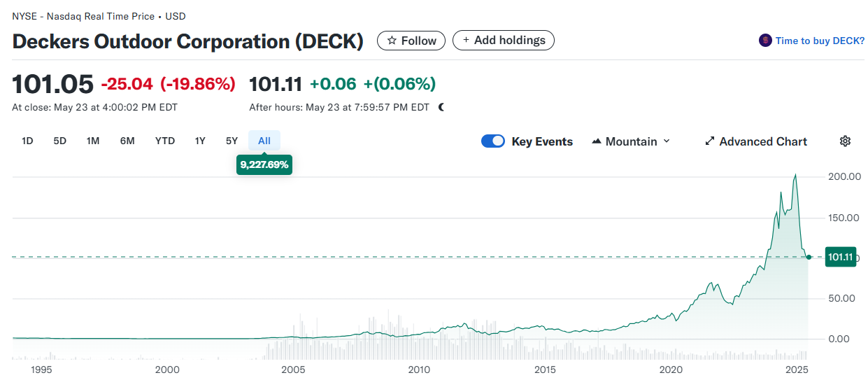Screen dimensions: 868x387
Task: Select the 5Y time range
Action: (232, 141)
